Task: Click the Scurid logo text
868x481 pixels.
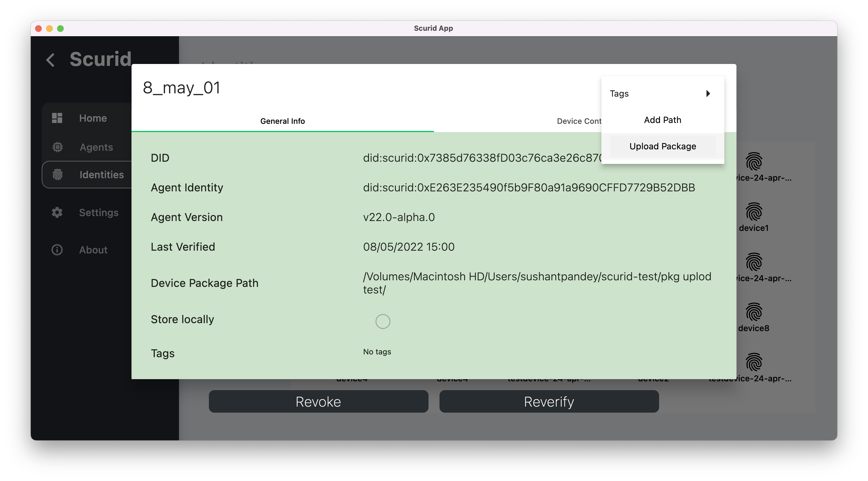Action: tap(100, 59)
